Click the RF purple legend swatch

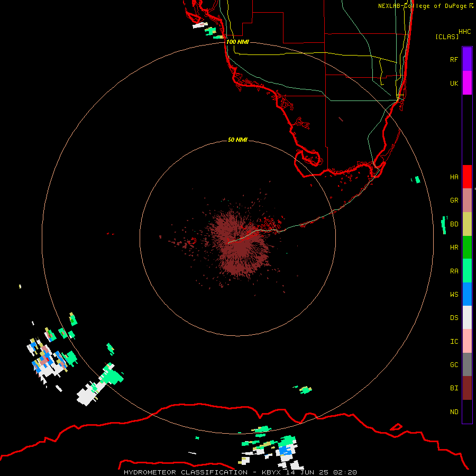point(467,59)
